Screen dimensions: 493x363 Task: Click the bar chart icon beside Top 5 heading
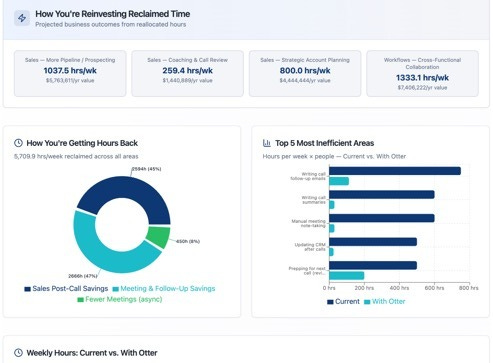click(267, 143)
